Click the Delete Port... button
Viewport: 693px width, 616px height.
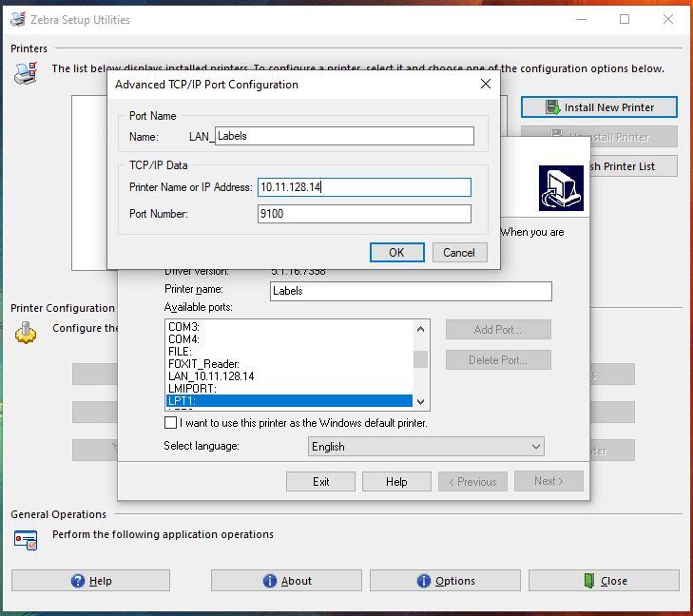pyautogui.click(x=498, y=360)
